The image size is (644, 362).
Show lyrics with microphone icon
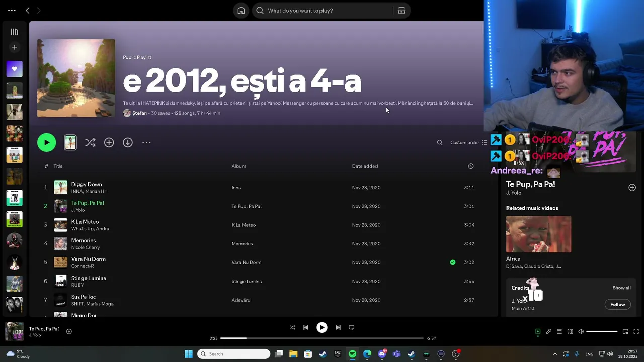click(x=548, y=331)
